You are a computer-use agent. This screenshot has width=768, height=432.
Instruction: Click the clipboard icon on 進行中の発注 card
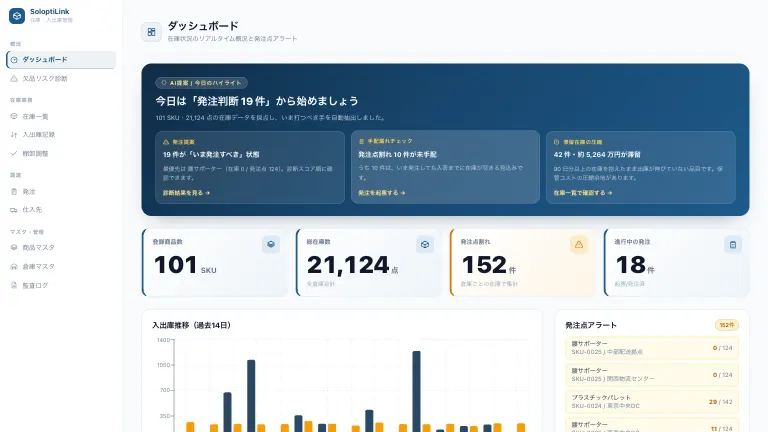(x=733, y=244)
